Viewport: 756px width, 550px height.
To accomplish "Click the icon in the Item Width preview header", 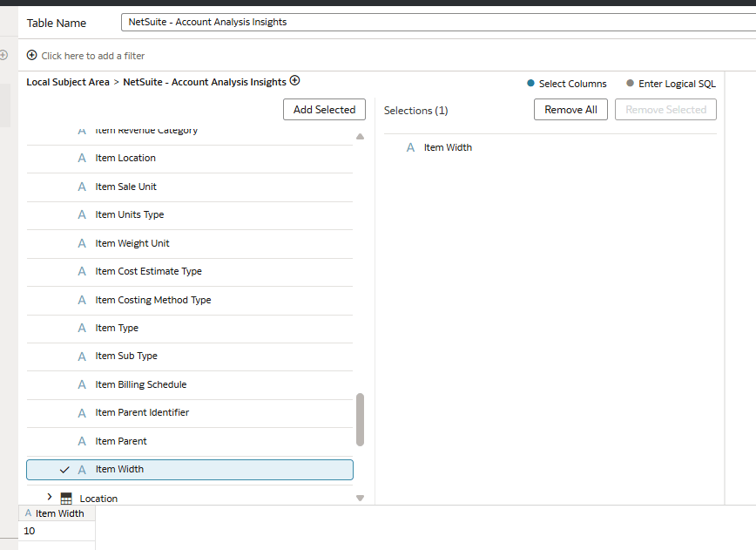I will pyautogui.click(x=28, y=513).
